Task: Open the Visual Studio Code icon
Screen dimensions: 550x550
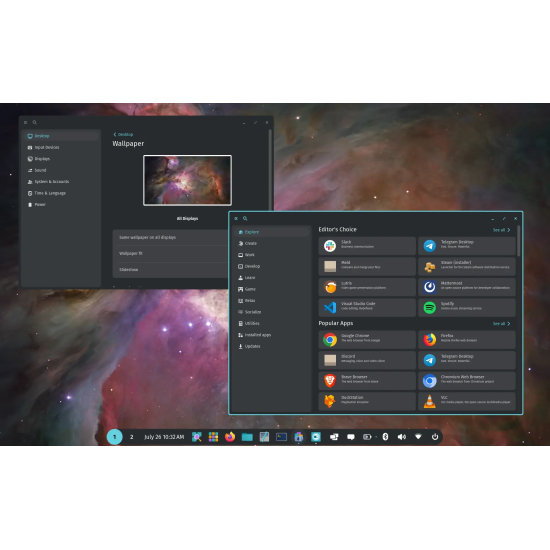Action: [x=330, y=308]
